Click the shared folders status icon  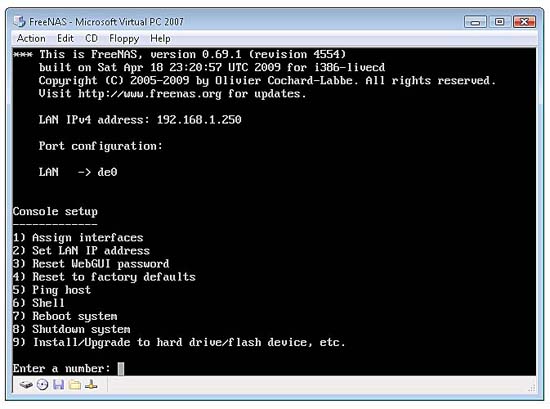point(75,385)
